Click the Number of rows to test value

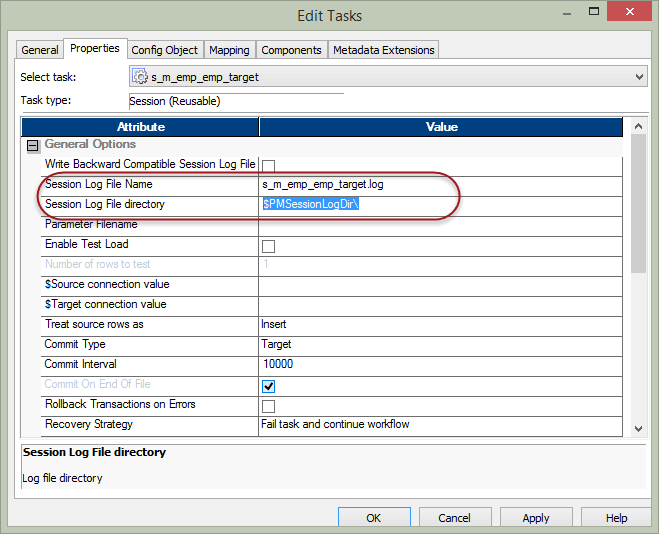tap(440, 265)
